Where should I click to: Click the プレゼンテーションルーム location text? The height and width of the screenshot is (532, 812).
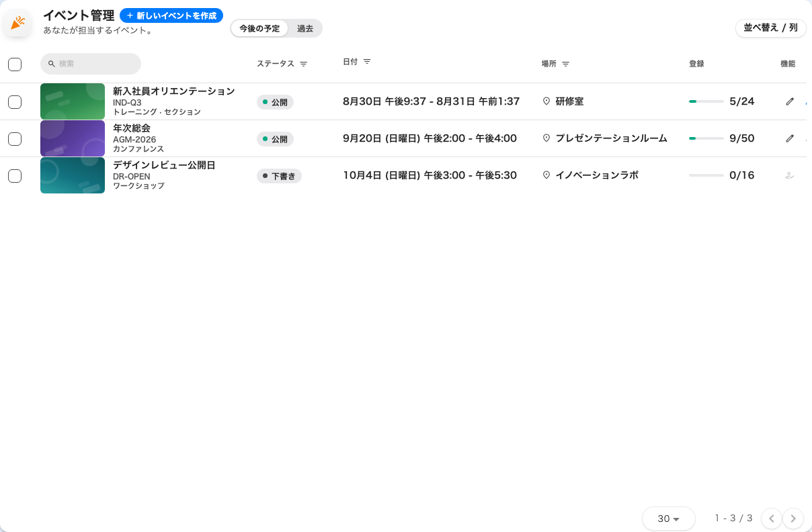point(611,138)
